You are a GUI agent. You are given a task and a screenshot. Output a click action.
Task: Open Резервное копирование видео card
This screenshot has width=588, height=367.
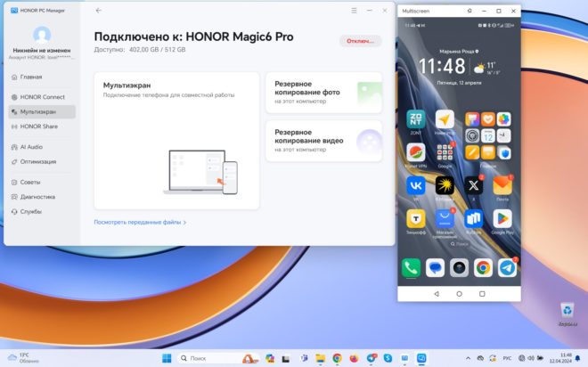pyautogui.click(x=324, y=141)
